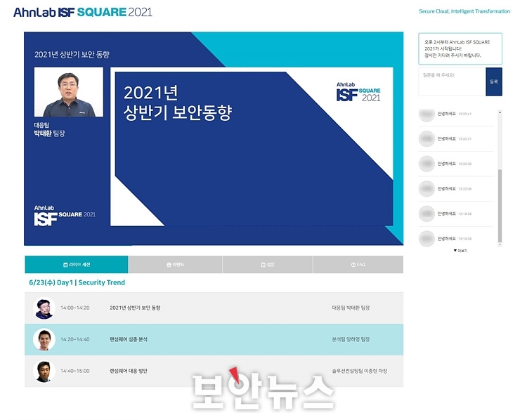Click speaker photo for the 14:20~14:40 session

click(x=44, y=340)
